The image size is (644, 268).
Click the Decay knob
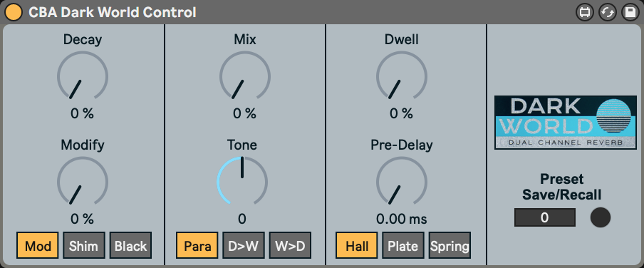pyautogui.click(x=83, y=76)
